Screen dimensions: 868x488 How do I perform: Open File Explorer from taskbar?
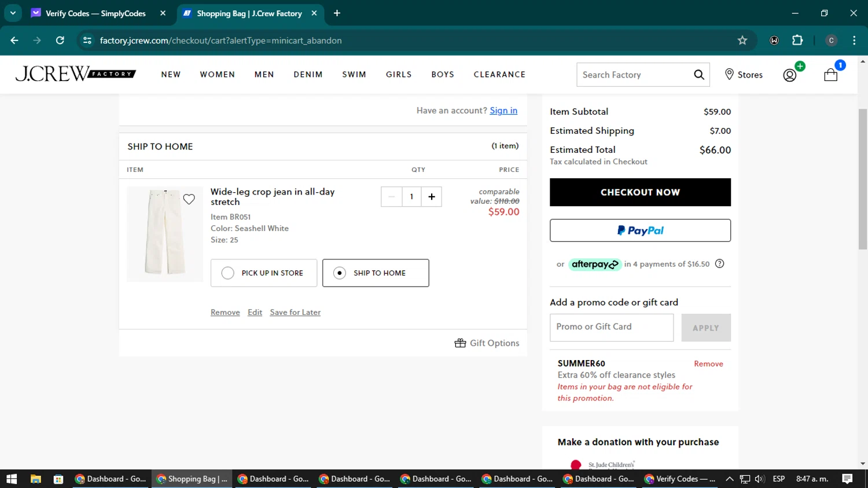point(36,479)
